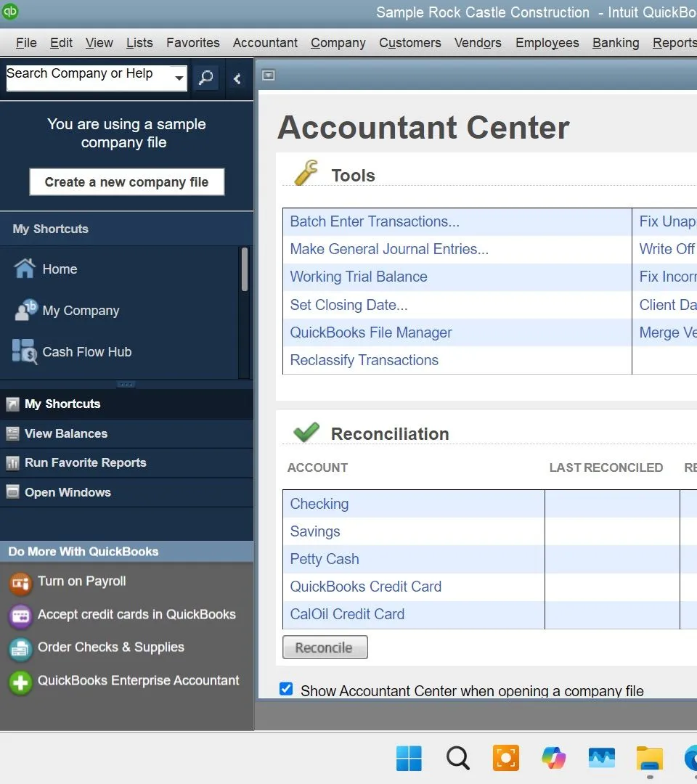Click the Tools wrench icon
This screenshot has width=697, height=784.
306,173
